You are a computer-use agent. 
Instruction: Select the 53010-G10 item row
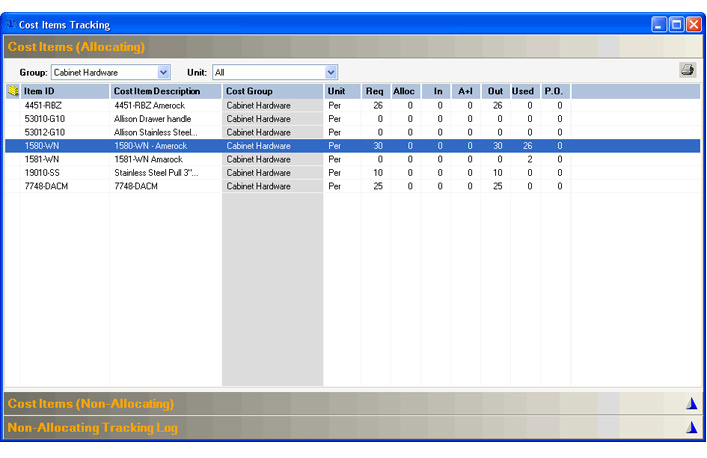[353, 119]
